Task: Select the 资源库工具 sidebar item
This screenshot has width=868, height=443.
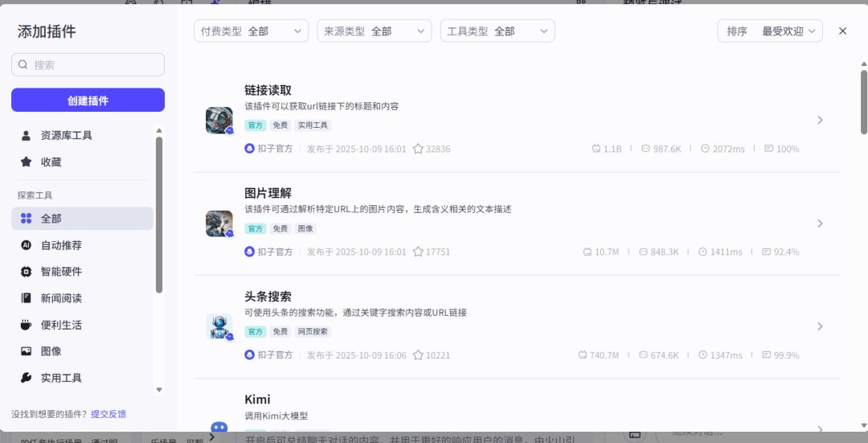Action: click(83, 135)
